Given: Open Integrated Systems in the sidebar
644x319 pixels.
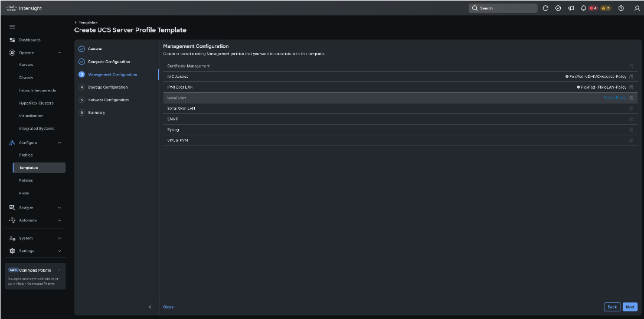Looking at the screenshot, I should pyautogui.click(x=37, y=129).
